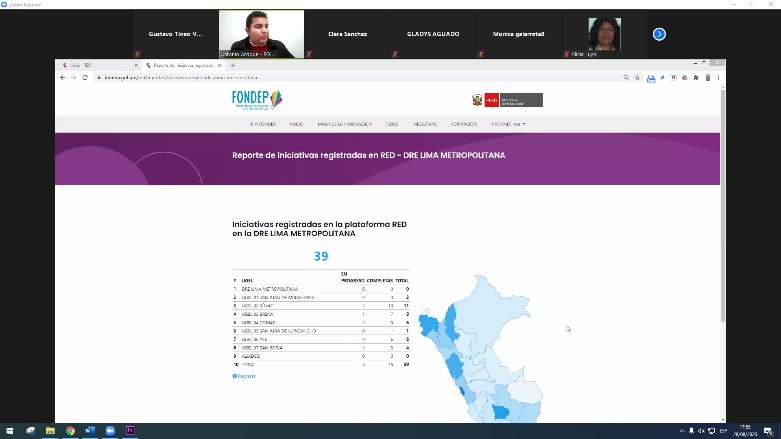Open Premiere Pro from the taskbar
This screenshot has width=781, height=439.
point(129,431)
